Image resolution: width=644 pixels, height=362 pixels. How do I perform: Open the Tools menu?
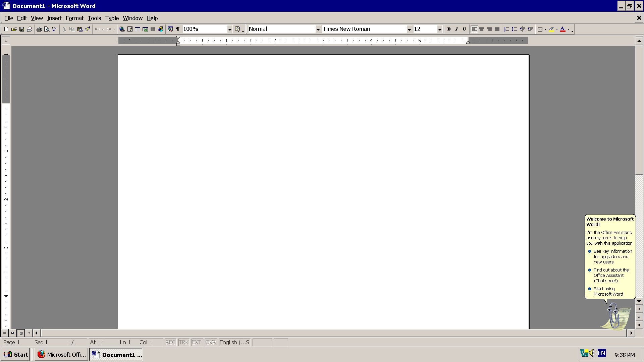tap(94, 18)
